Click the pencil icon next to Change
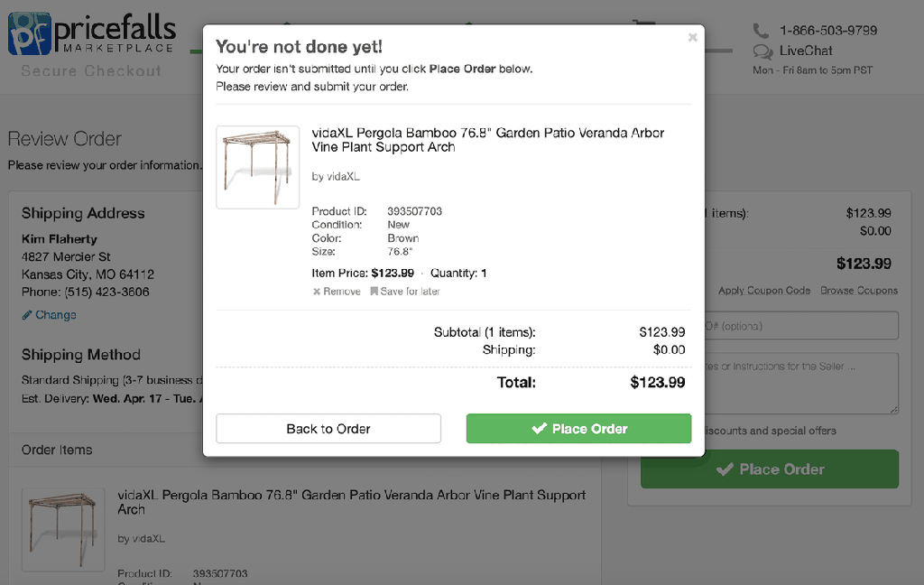 (26, 315)
